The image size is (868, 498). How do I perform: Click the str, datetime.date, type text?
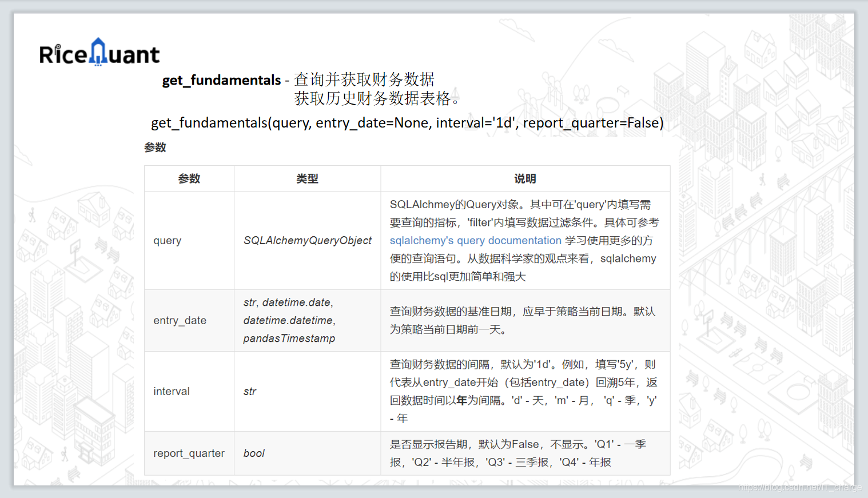[288, 302]
